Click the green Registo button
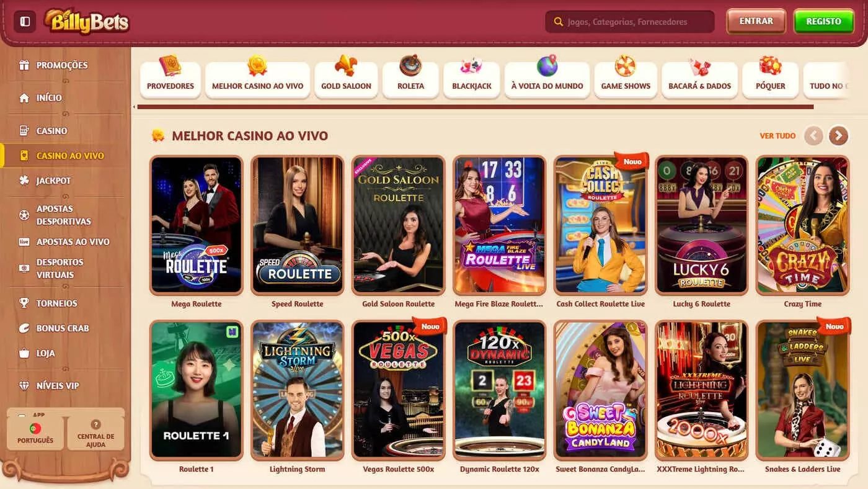 824,21
